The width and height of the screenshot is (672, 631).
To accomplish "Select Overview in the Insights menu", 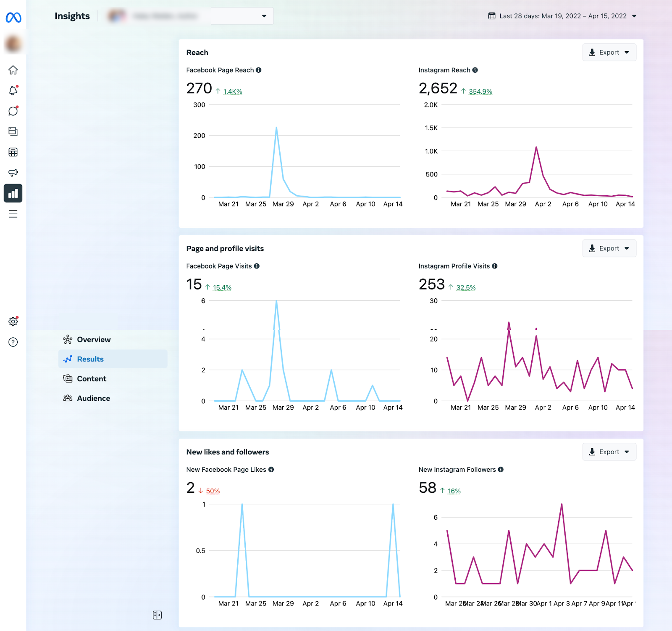I will tap(94, 339).
